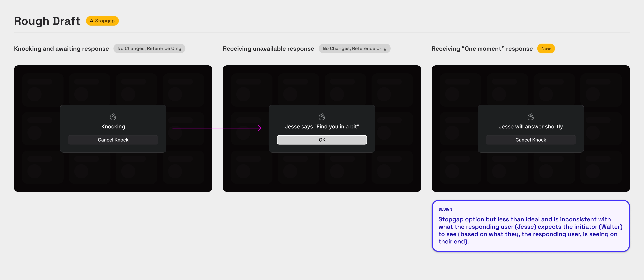Click Receiving "One moment" response heading
This screenshot has width=644, height=280.
tap(482, 49)
